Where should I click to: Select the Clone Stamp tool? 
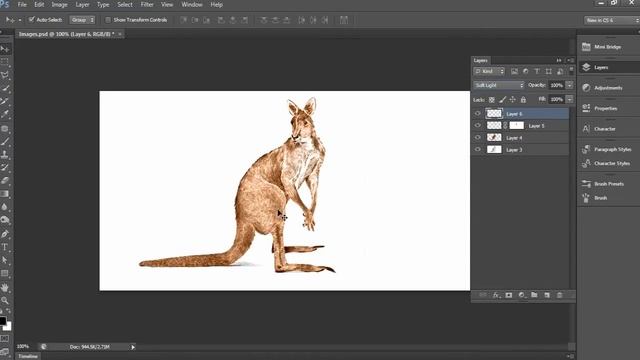[x=5, y=155]
